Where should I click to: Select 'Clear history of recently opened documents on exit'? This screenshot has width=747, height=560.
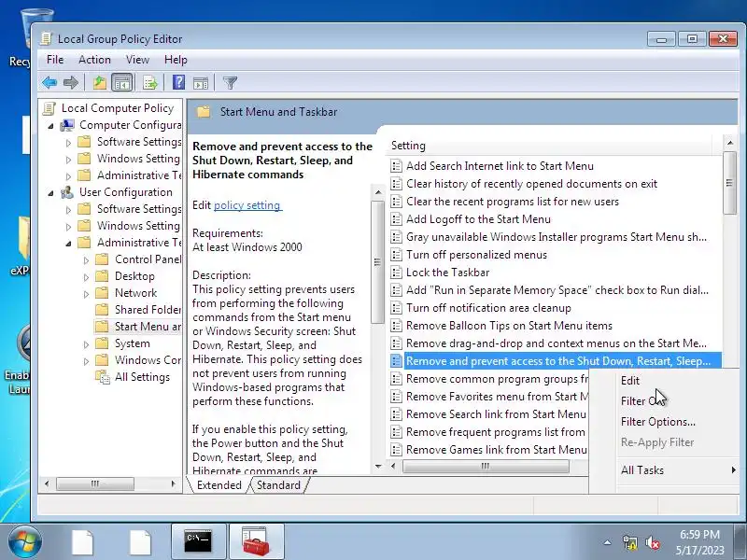tap(531, 184)
